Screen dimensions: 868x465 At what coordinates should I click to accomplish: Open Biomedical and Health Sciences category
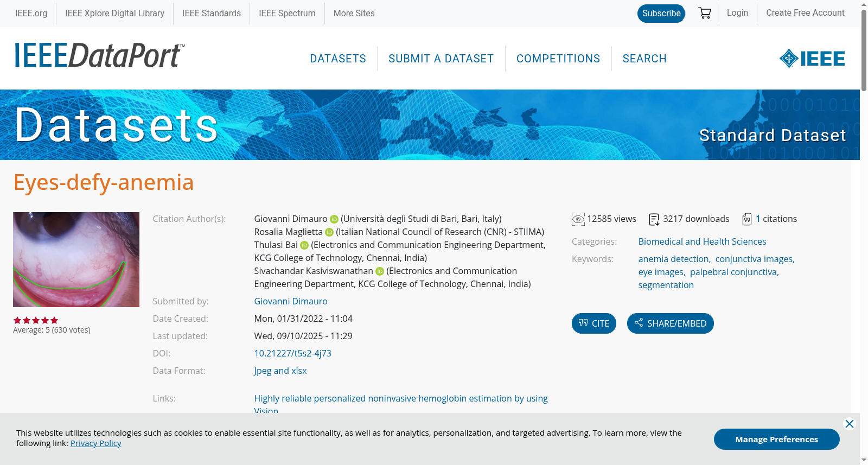point(702,241)
